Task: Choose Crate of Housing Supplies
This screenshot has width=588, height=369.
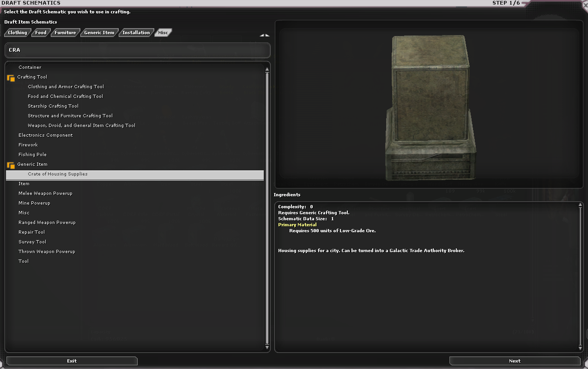Action: click(57, 174)
